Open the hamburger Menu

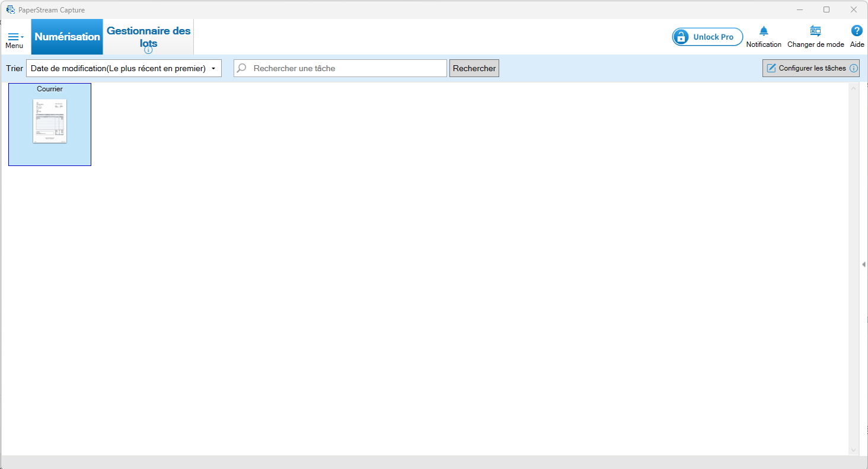[x=15, y=40]
